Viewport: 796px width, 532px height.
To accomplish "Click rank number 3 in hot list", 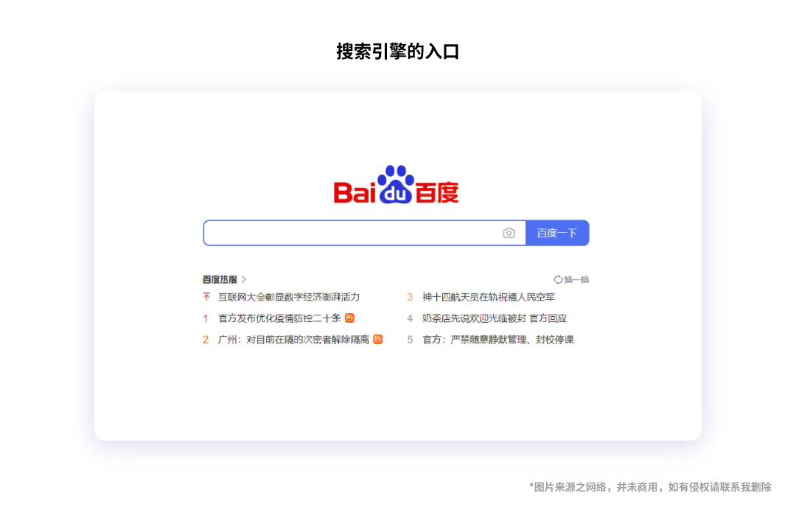I will [410, 297].
